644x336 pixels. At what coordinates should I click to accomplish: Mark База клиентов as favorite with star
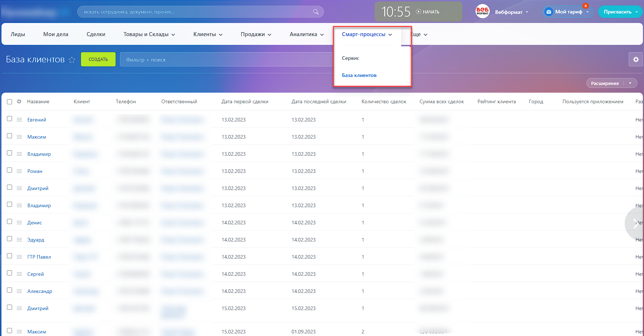72,59
